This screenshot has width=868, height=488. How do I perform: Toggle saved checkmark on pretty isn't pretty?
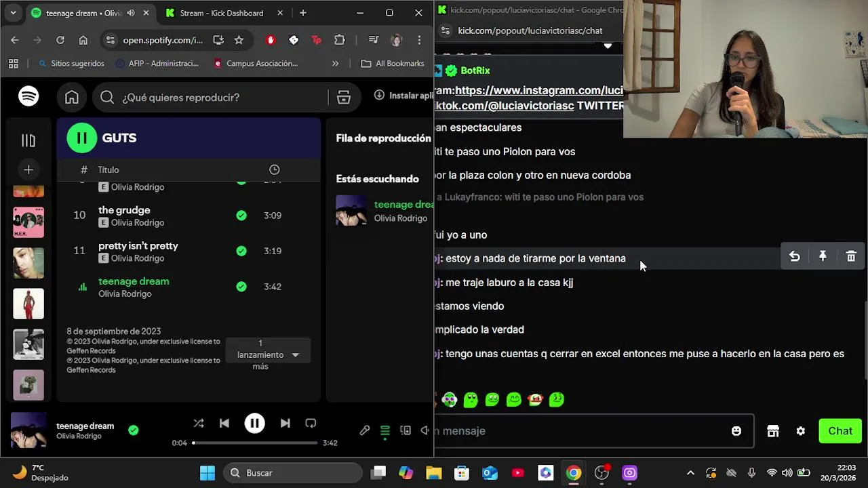[x=241, y=251]
